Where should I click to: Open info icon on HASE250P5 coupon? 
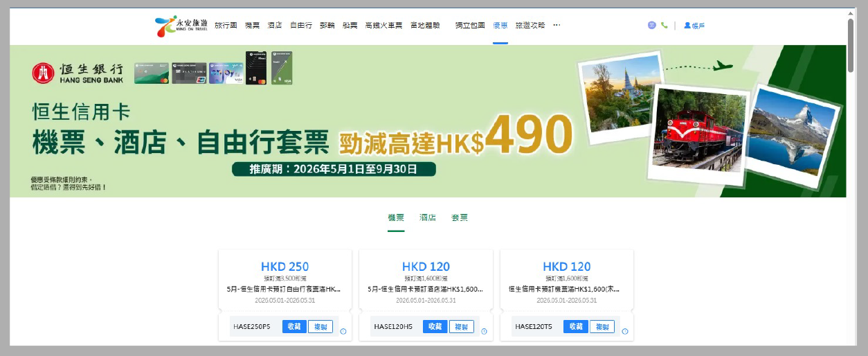[343, 331]
